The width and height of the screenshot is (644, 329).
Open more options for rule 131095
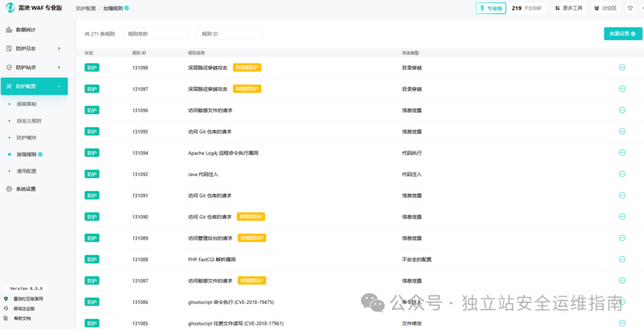(622, 131)
